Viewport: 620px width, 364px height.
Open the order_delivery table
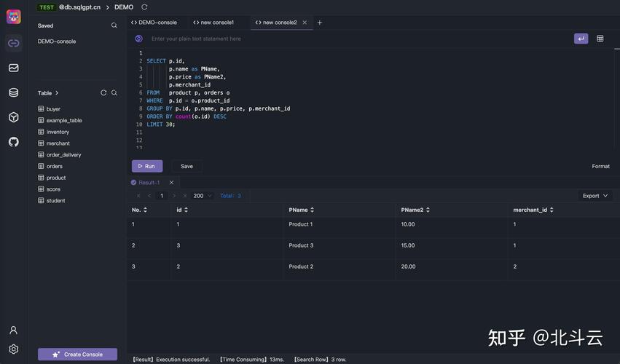(59, 154)
